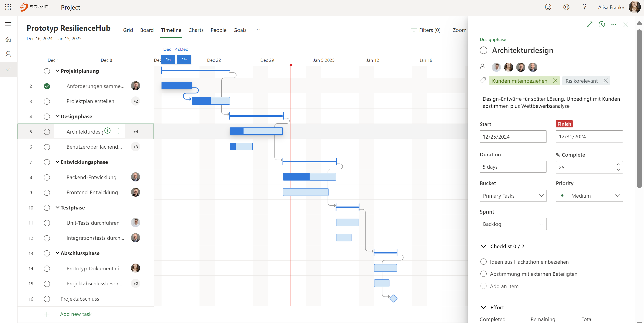Open the Filters panel
This screenshot has height=323, width=644.
click(x=426, y=30)
